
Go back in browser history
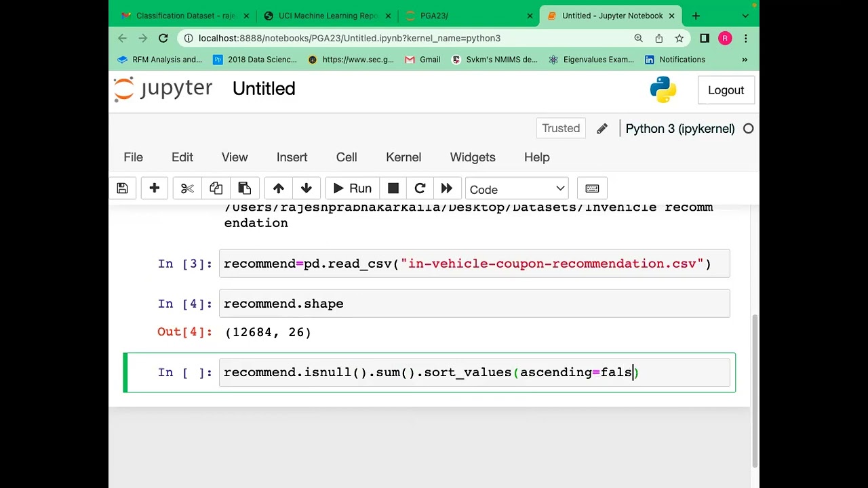click(x=122, y=39)
